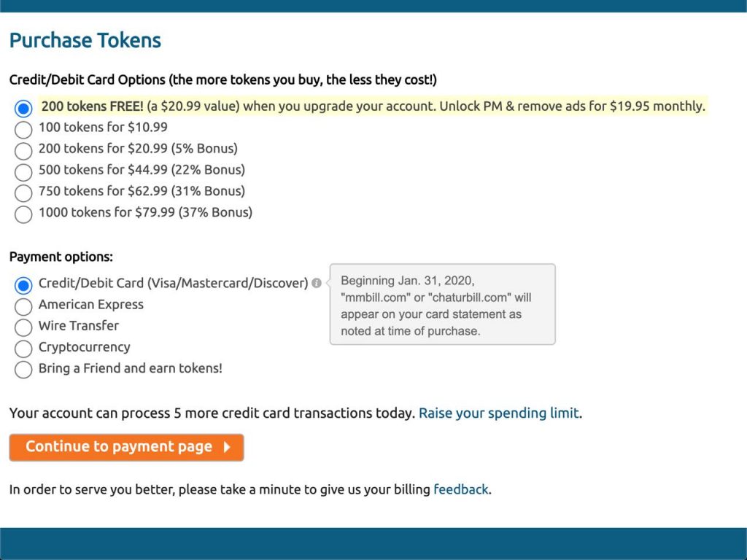This screenshot has height=560, width=747.
Task: Pick 500 tokens for $44.99 option
Action: (x=23, y=171)
